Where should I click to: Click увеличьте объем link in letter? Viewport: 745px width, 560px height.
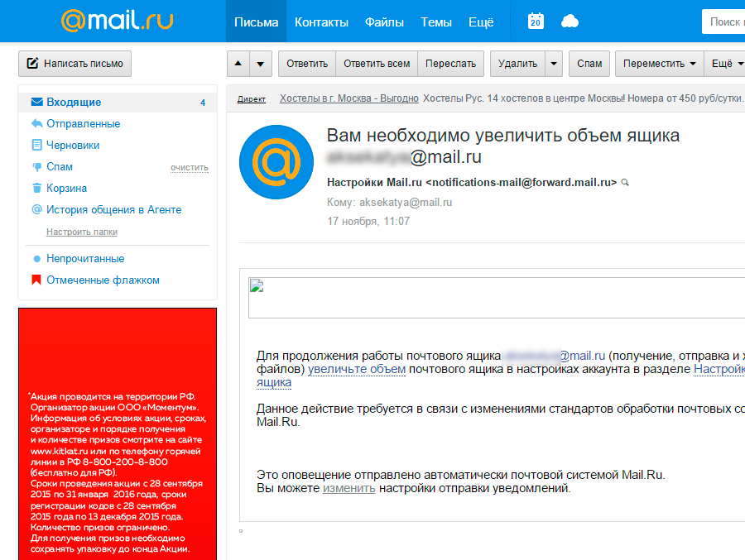[357, 369]
